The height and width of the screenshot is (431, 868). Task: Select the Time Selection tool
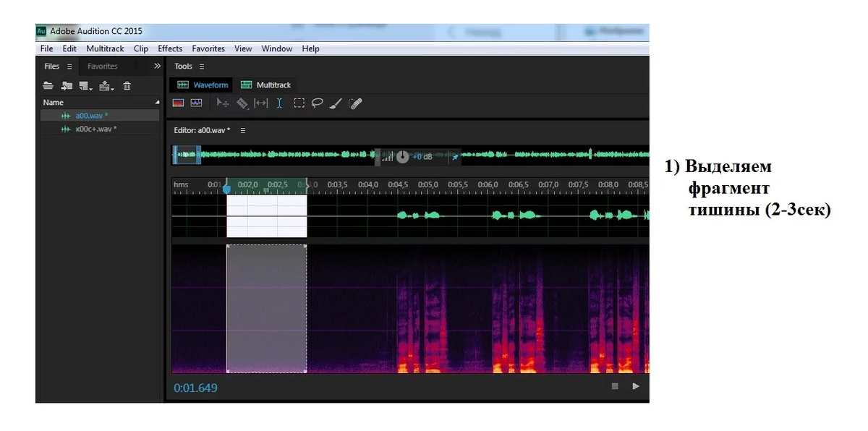pos(279,103)
